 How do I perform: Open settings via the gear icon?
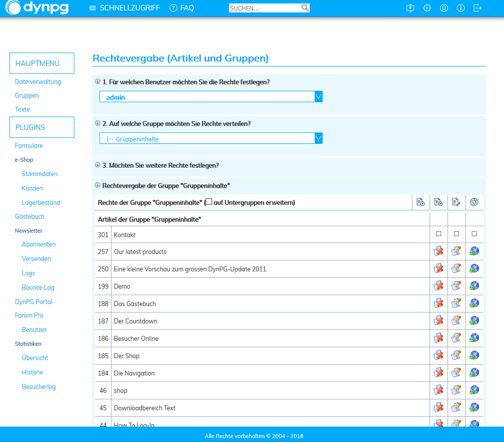pyautogui.click(x=427, y=8)
